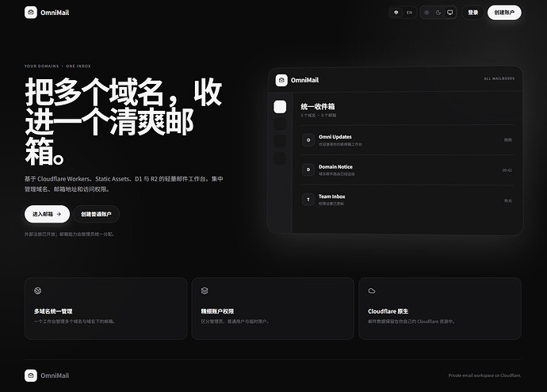Click the 昨天 timestamp on Team Inbox
Screen dimensions: 547x392
[x=508, y=200]
